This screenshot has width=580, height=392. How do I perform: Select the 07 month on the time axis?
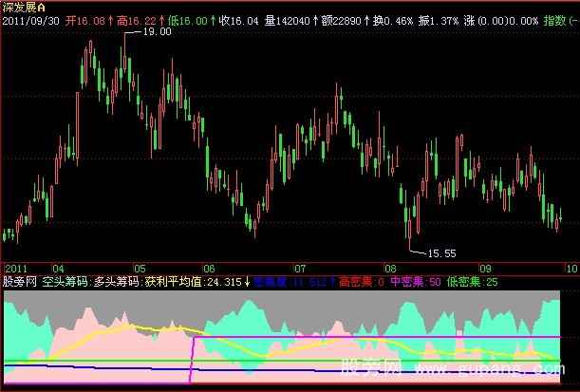(301, 269)
